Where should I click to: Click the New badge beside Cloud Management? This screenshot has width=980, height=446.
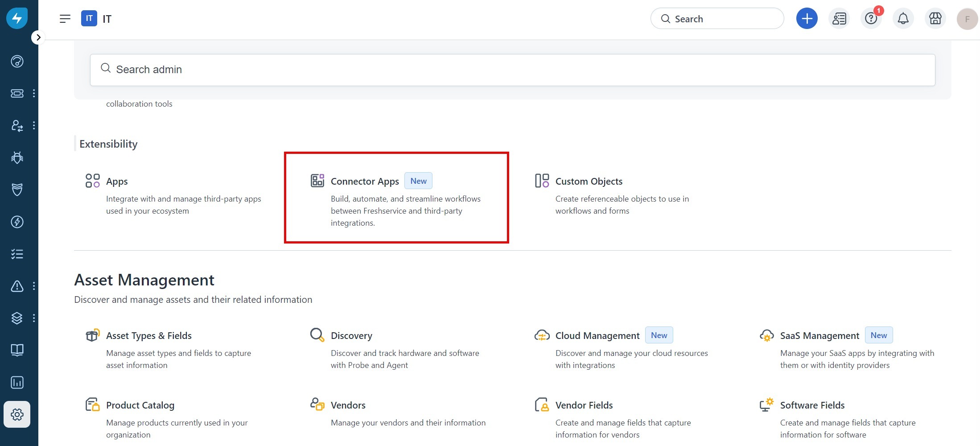(x=659, y=335)
